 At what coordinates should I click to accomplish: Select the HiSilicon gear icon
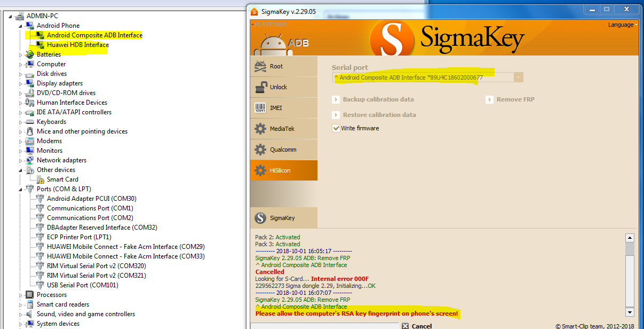[260, 170]
